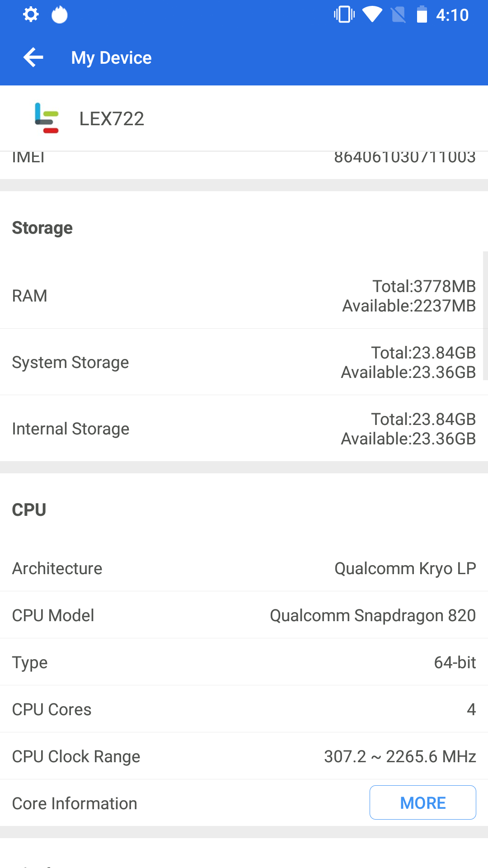Tap the CPU Cores row
This screenshot has width=488, height=868.
pos(244,709)
